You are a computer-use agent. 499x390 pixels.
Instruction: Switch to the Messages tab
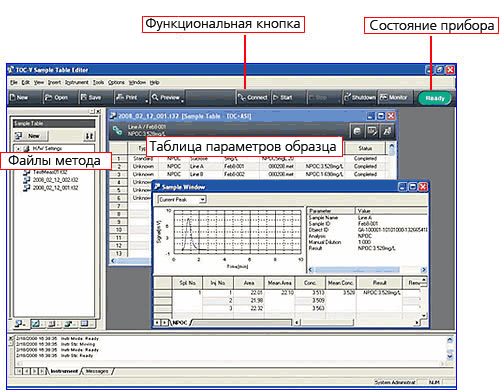click(x=97, y=371)
